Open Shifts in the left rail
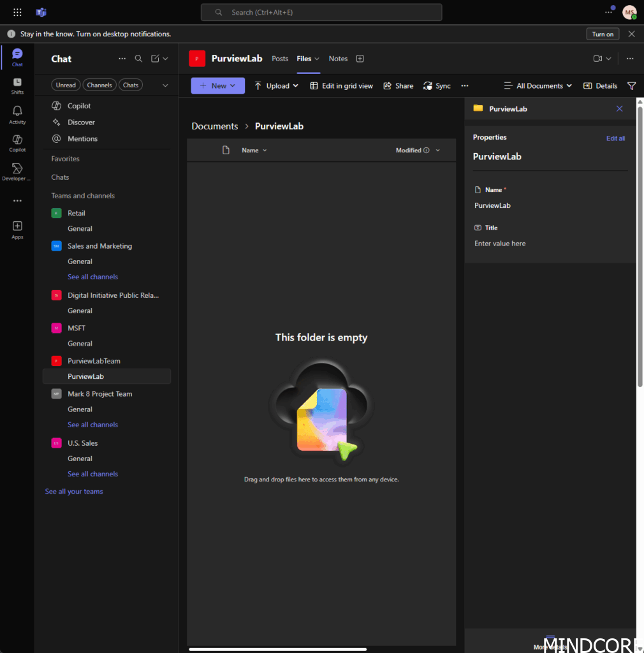Viewport: 644px width, 653px height. point(17,85)
